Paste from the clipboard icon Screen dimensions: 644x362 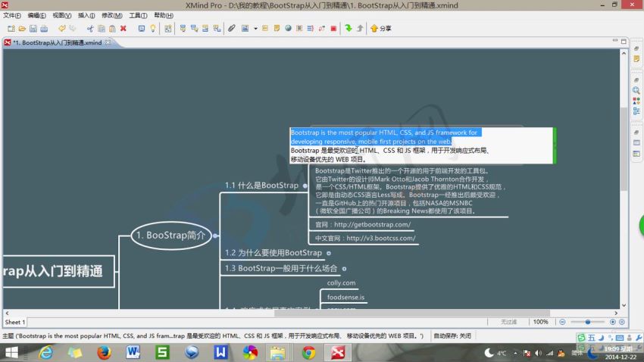112,28
